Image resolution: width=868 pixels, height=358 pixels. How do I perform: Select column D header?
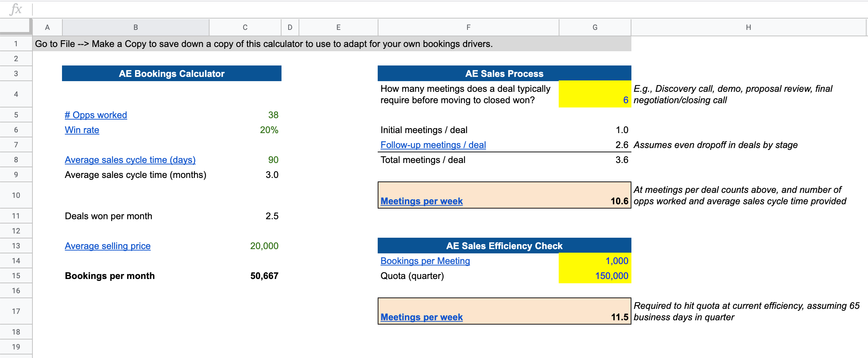click(290, 27)
